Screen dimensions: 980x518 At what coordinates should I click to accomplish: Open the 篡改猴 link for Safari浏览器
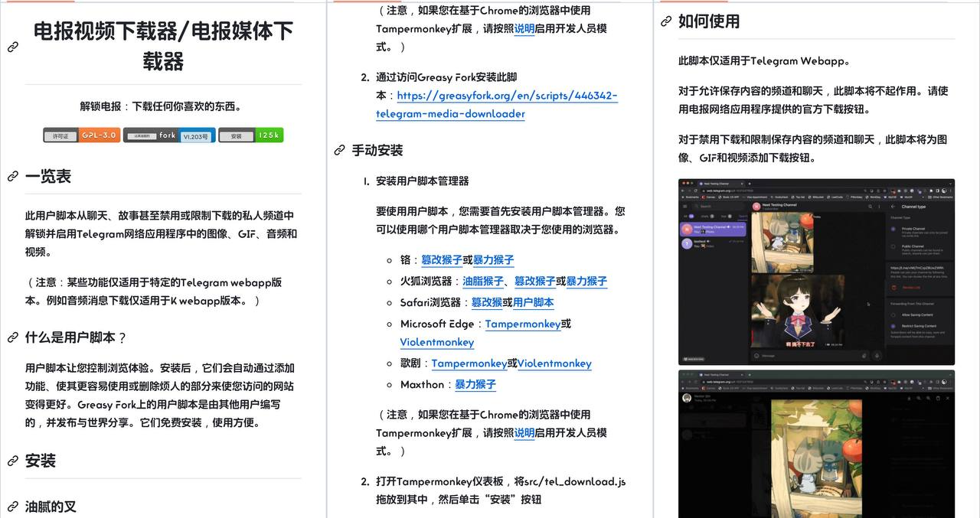click(487, 303)
